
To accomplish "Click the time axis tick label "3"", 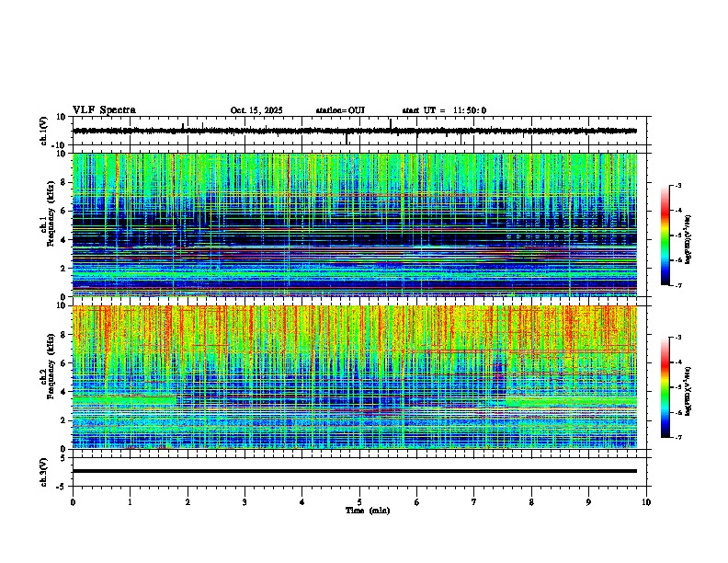I will coord(245,502).
